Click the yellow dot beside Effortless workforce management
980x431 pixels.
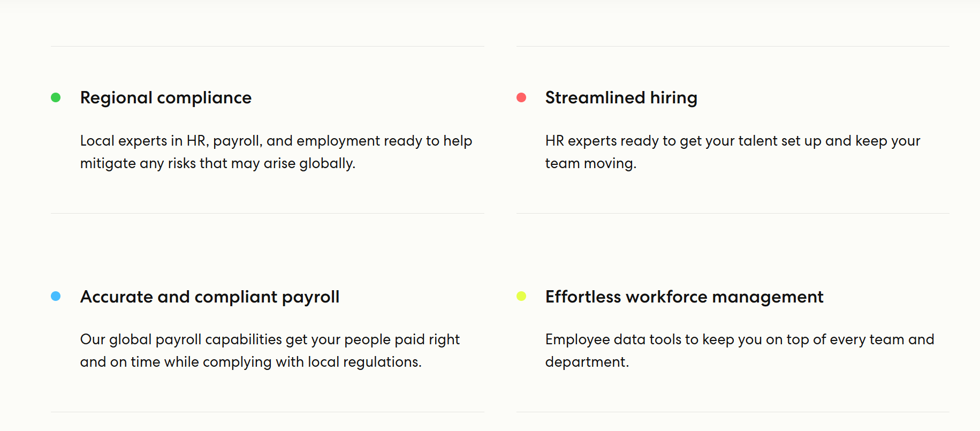click(x=521, y=296)
